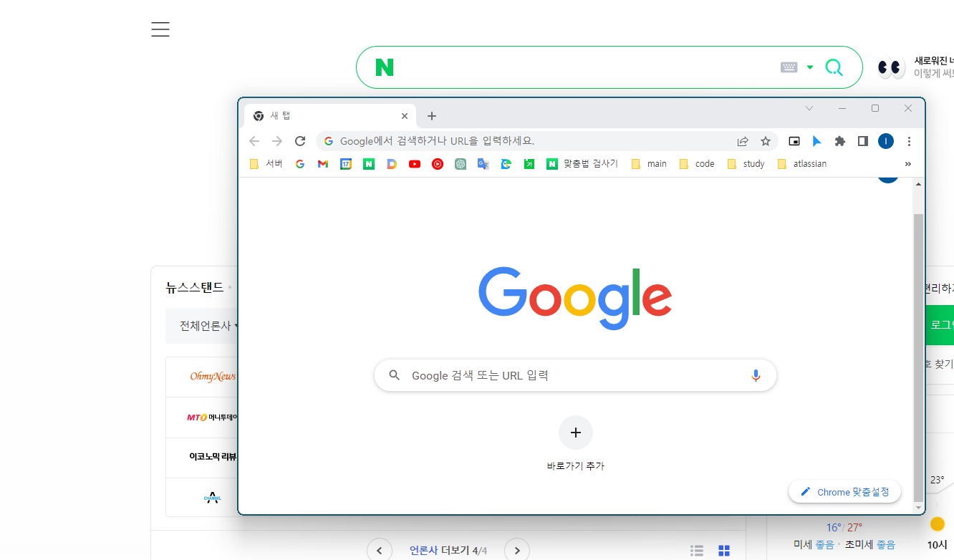Bookmark this tab with star icon
This screenshot has height=560, width=954.
coord(765,141)
